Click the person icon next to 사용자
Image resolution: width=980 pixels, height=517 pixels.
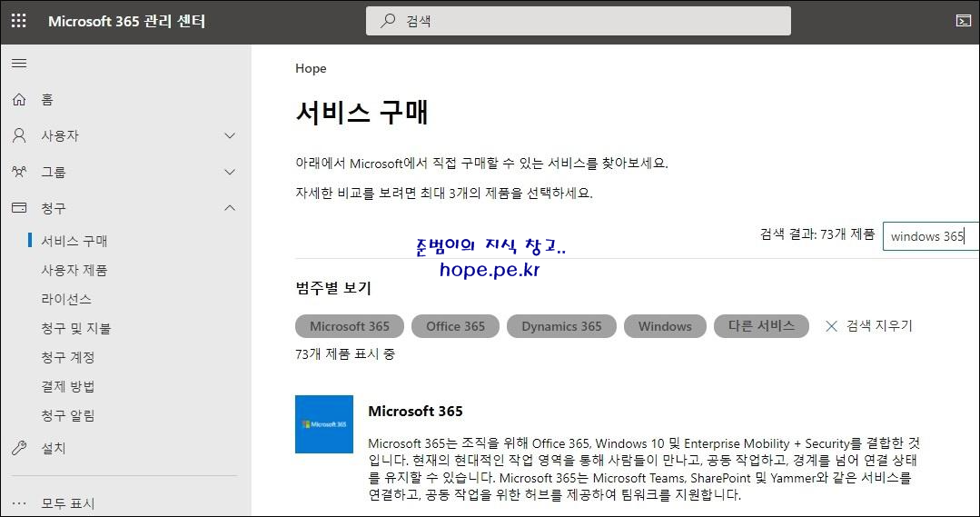point(19,135)
